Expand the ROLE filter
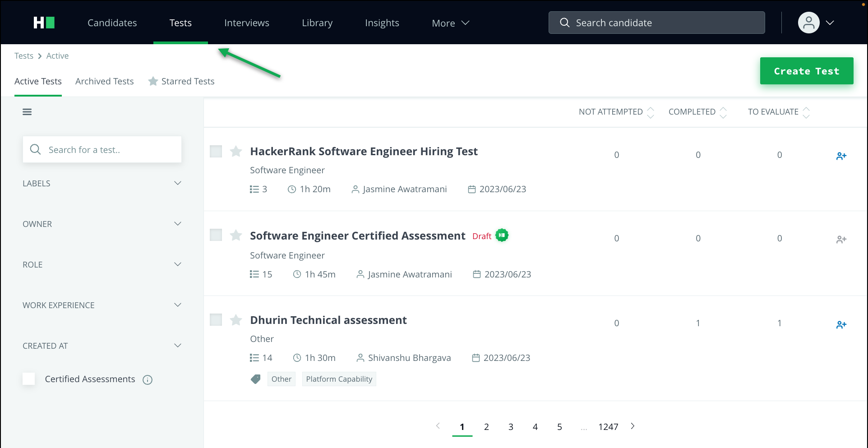The width and height of the screenshot is (868, 448). 102,264
